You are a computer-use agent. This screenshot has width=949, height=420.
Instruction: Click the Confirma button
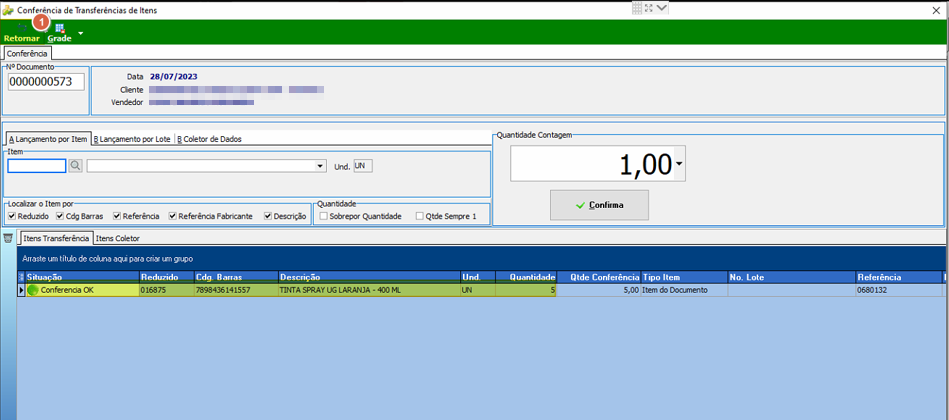click(x=599, y=205)
